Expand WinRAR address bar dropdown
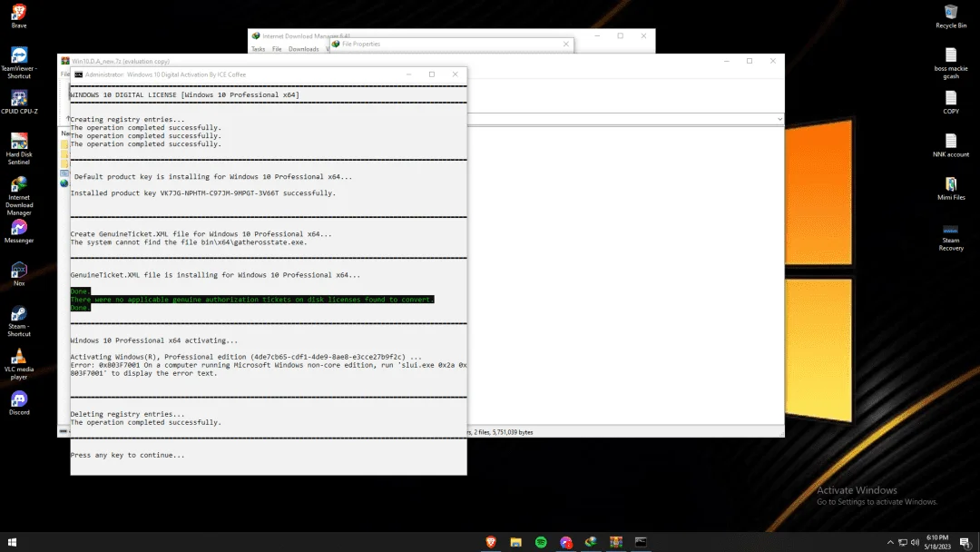Screen dimensions: 980x552 pyautogui.click(x=779, y=119)
